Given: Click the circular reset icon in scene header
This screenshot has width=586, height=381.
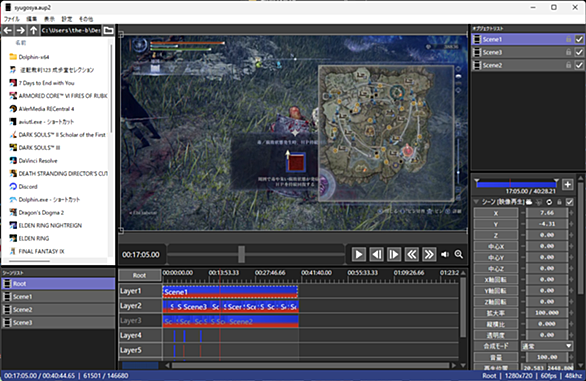Looking at the screenshot, I should [x=549, y=202].
